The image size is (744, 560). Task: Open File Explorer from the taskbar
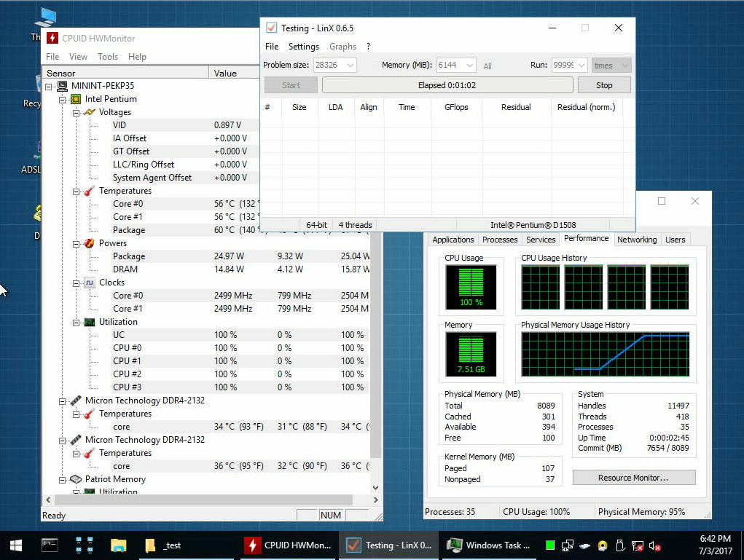click(118, 545)
